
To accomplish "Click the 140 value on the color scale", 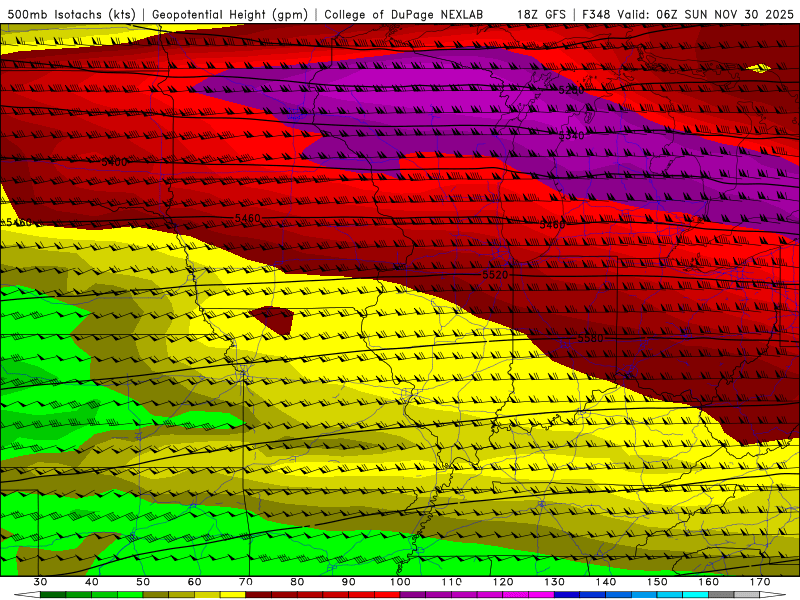I will click(x=606, y=582).
